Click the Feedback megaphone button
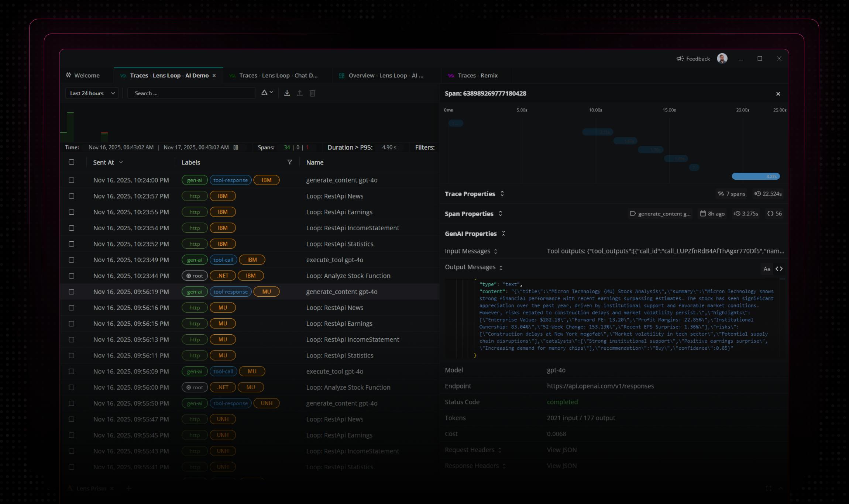849x504 pixels. tap(693, 59)
